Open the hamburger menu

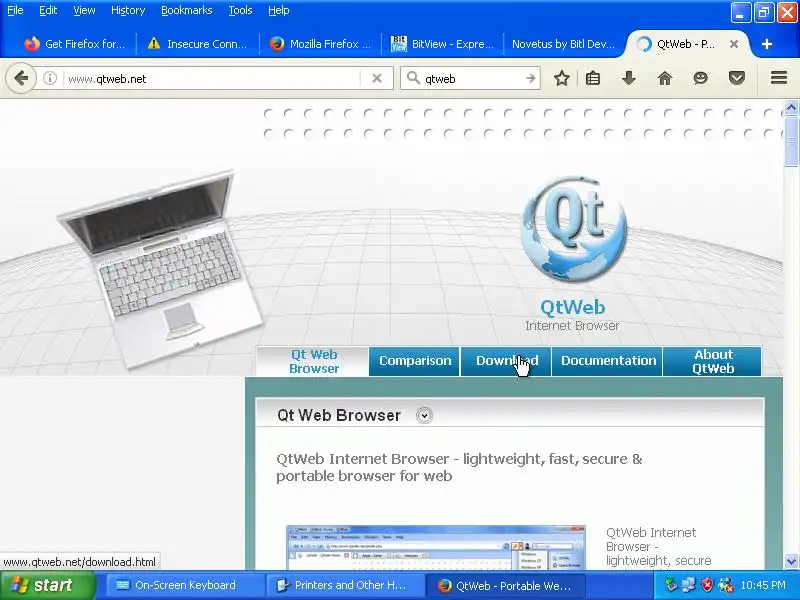(x=779, y=78)
